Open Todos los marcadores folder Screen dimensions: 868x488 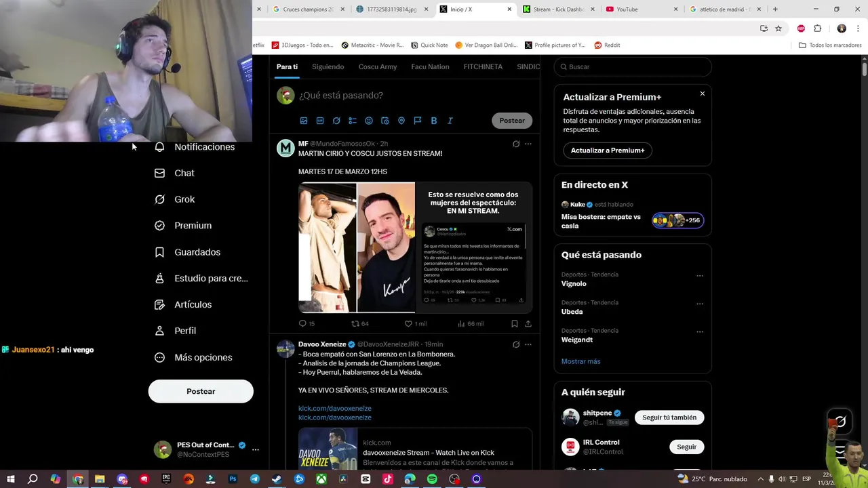coord(830,45)
